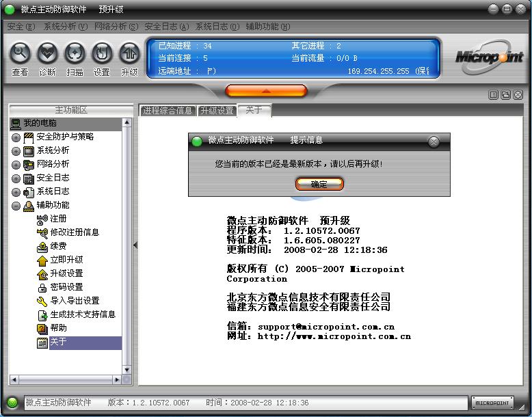This screenshot has width=532, height=417.
Task: Select the 立即升级 tree item label
Action: [x=66, y=260]
